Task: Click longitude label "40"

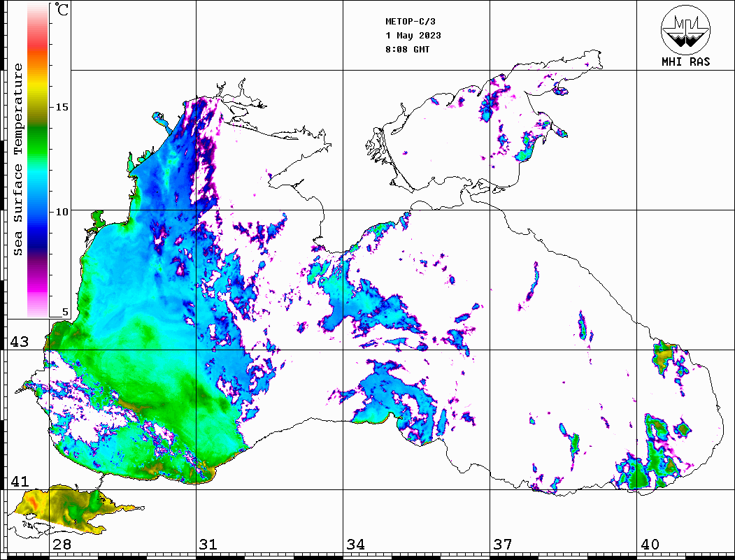Action: pyautogui.click(x=650, y=544)
